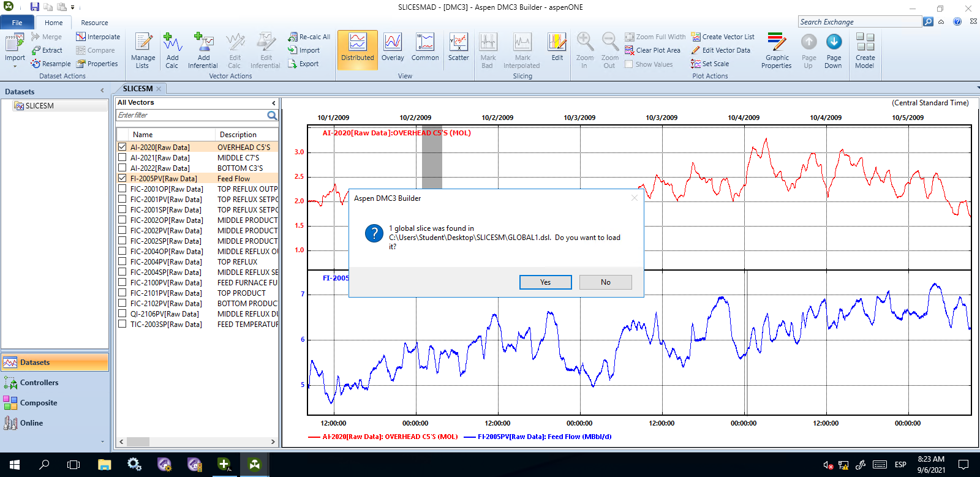Switch to the Resource ribbon tab
980x477 pixels.
pyautogui.click(x=94, y=23)
